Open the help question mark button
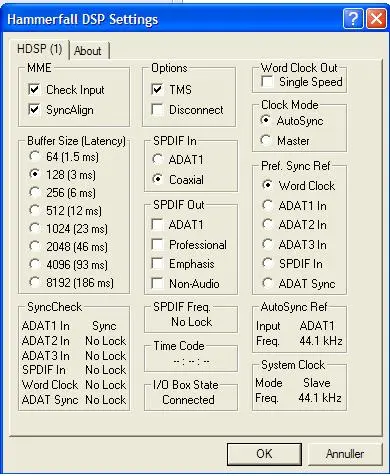Viewport: 390px width, 476px height. pyautogui.click(x=353, y=18)
